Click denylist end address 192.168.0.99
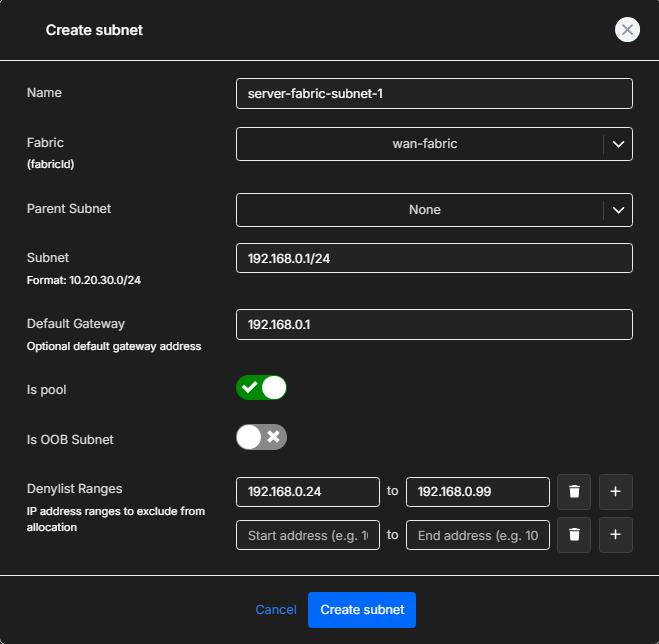 pyautogui.click(x=478, y=492)
